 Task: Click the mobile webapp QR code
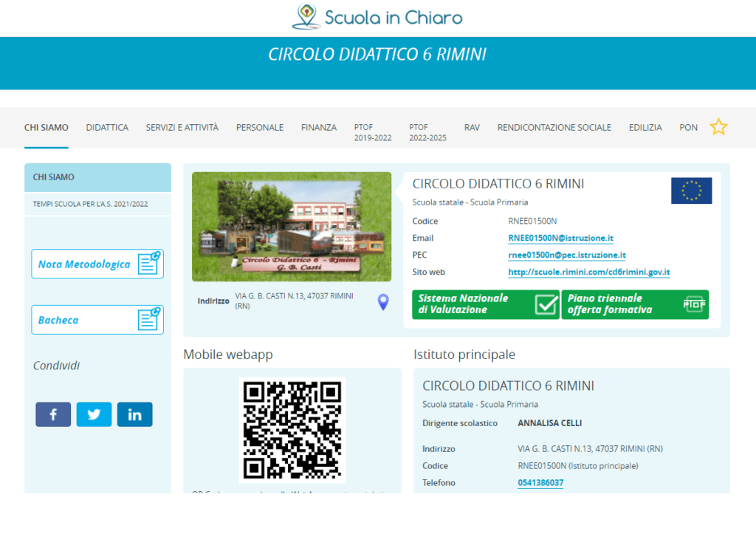point(292,430)
